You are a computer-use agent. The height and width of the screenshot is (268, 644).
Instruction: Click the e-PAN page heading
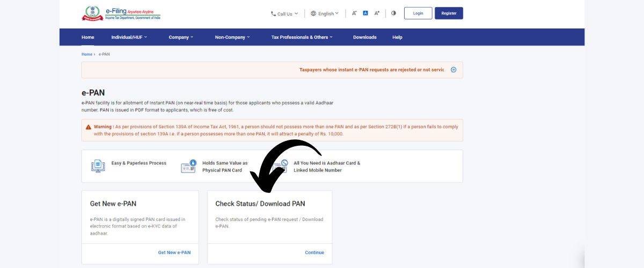93,93
